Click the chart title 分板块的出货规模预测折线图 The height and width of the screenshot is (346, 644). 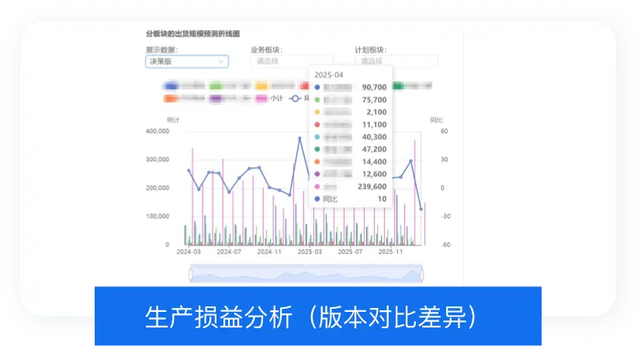click(192, 33)
